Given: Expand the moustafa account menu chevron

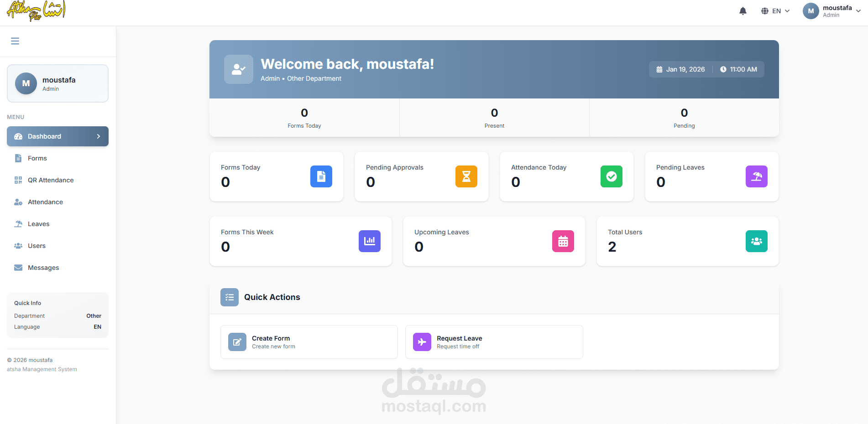Looking at the screenshot, I should point(858,11).
